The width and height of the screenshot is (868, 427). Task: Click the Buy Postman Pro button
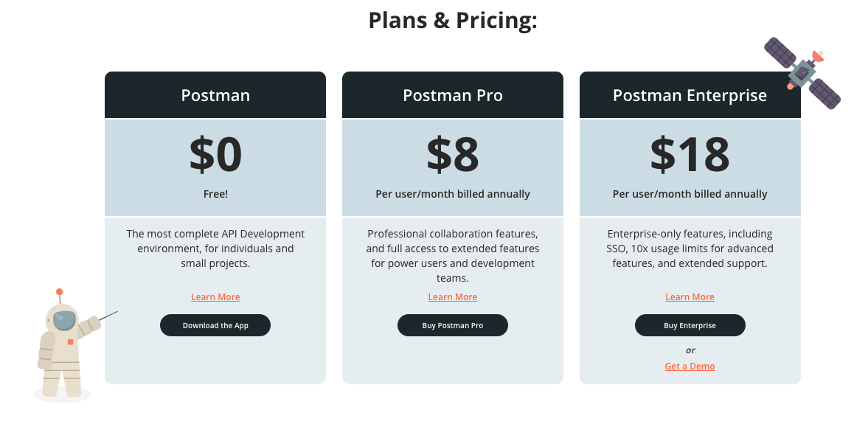point(453,325)
